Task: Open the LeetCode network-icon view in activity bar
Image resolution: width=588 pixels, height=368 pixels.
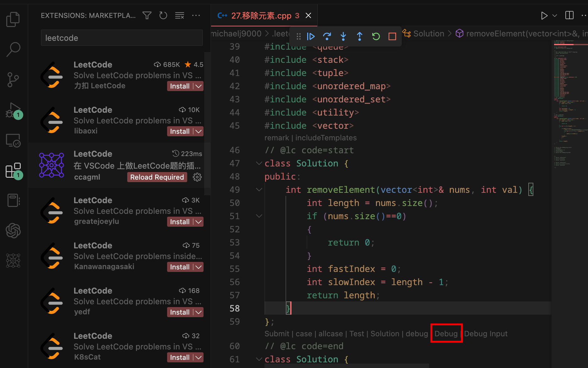Action: 13,261
